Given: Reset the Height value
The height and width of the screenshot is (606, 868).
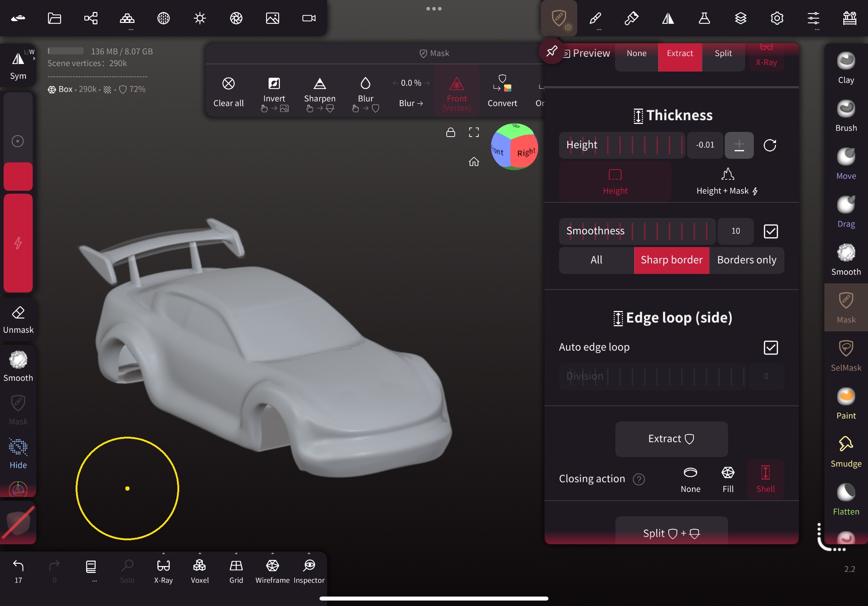Looking at the screenshot, I should click(x=770, y=145).
